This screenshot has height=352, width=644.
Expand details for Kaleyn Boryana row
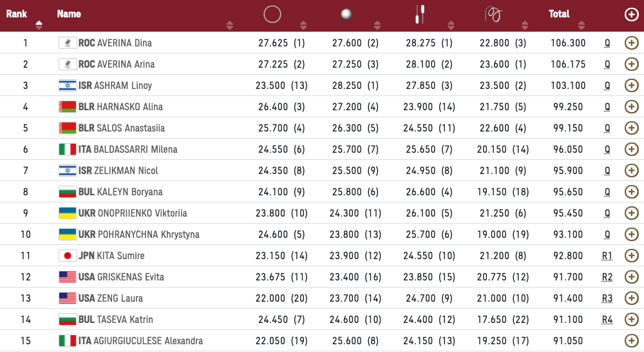pos(631,192)
